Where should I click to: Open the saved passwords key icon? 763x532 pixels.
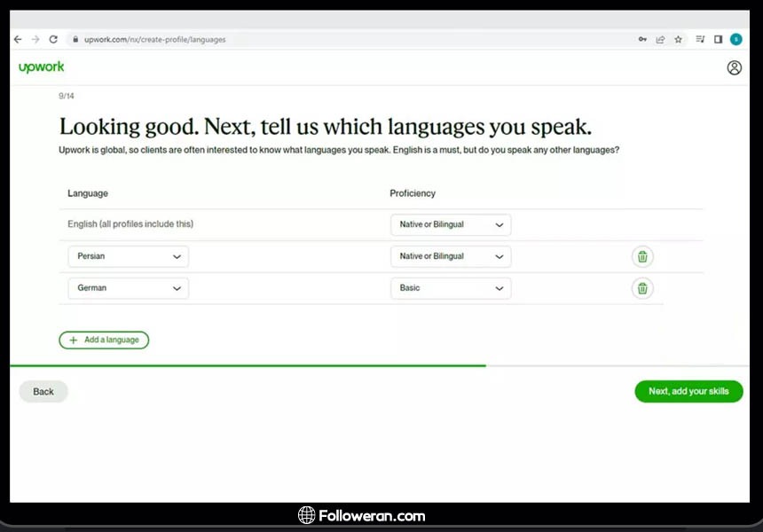642,39
